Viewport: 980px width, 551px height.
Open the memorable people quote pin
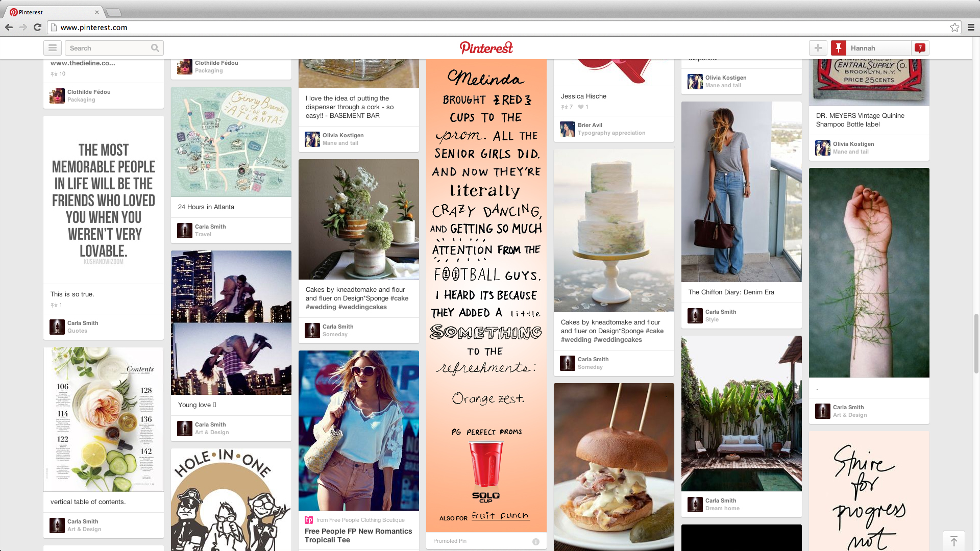pos(104,200)
